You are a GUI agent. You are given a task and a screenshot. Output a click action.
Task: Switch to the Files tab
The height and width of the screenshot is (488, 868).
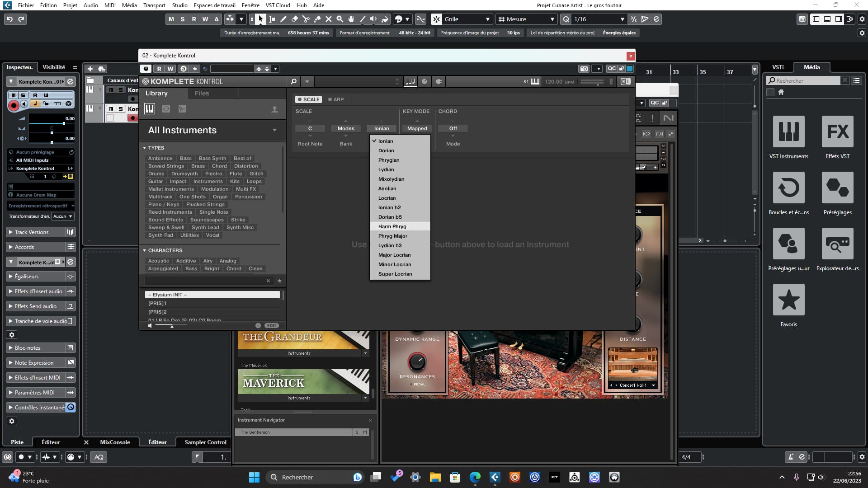coord(202,93)
